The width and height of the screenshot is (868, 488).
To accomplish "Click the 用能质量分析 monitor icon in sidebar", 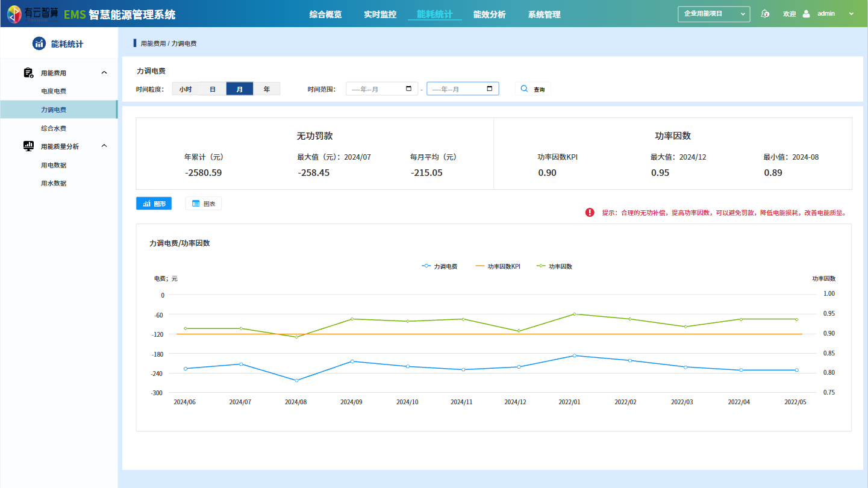I will [28, 146].
